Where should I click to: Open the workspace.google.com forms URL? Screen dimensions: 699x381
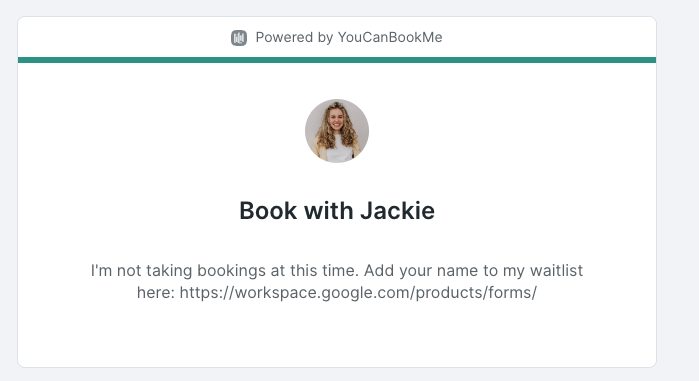click(358, 293)
